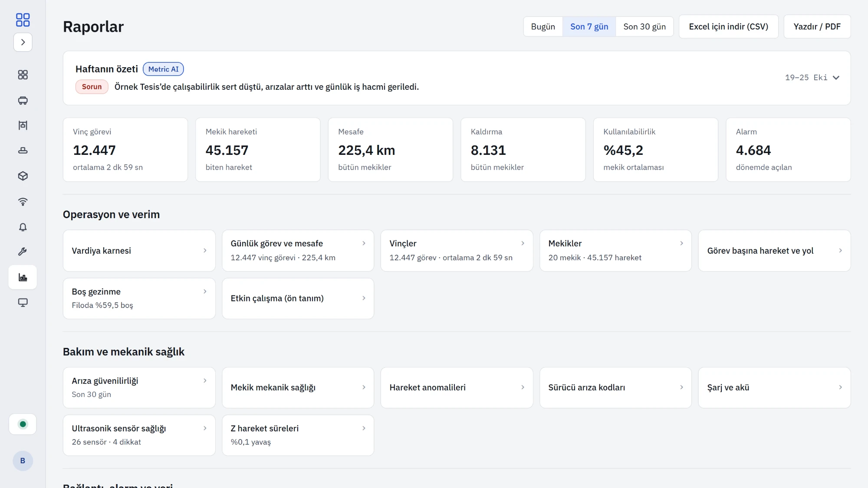Open the shuttle vehicles icon in sidebar
The height and width of the screenshot is (488, 868).
click(x=23, y=101)
